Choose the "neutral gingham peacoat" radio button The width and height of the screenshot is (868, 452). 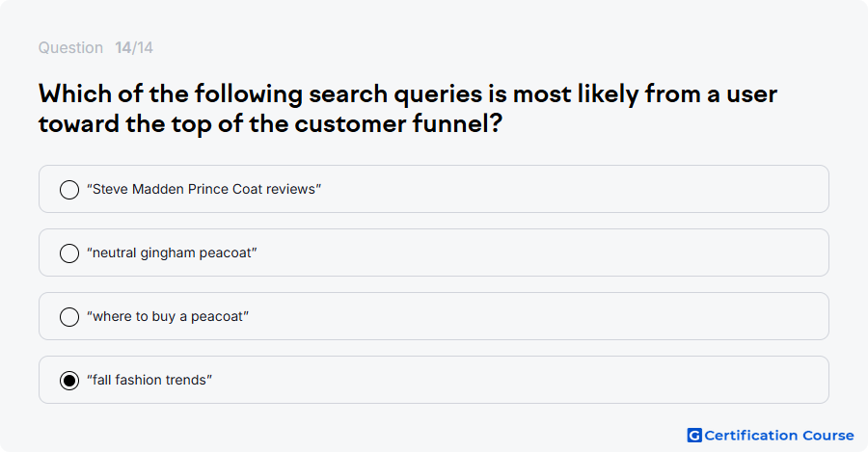point(69,253)
